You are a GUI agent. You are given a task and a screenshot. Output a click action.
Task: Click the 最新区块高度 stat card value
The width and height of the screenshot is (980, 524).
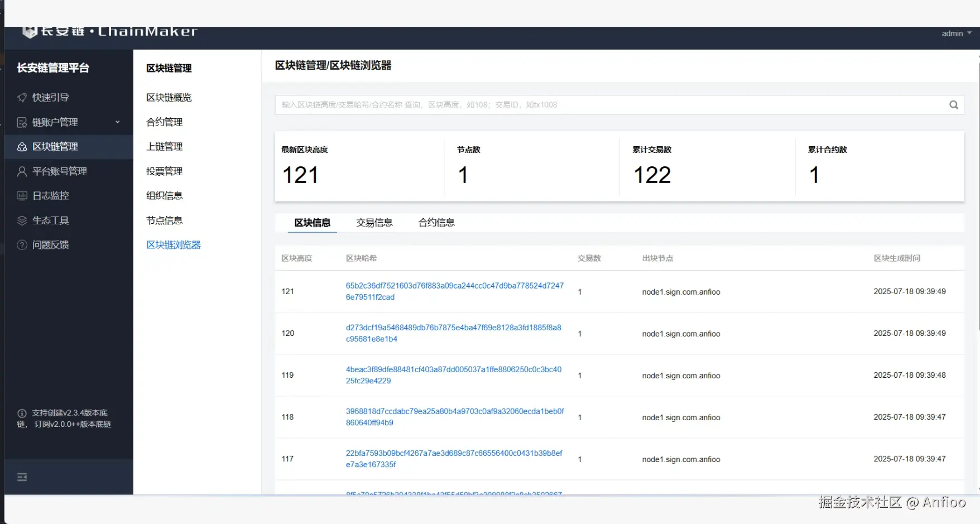(x=300, y=175)
